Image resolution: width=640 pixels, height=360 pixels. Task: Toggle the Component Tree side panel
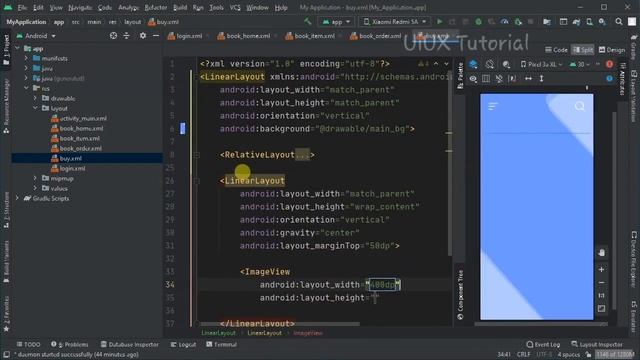click(x=460, y=295)
